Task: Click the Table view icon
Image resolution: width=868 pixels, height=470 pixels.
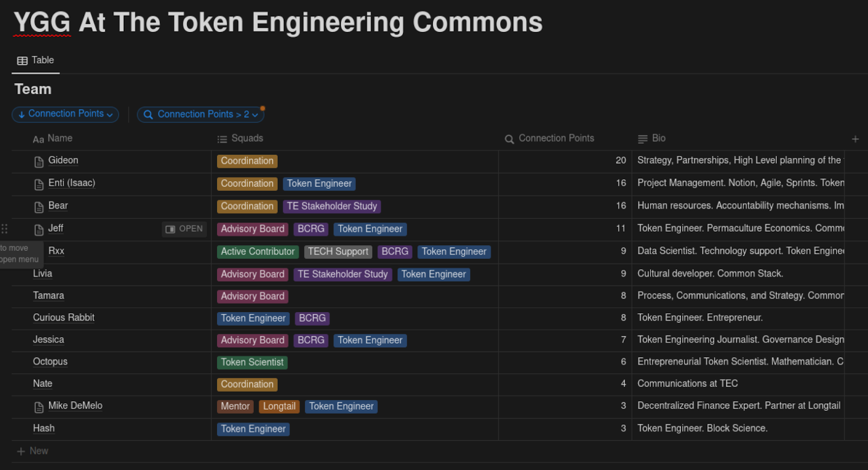Action: 22,61
